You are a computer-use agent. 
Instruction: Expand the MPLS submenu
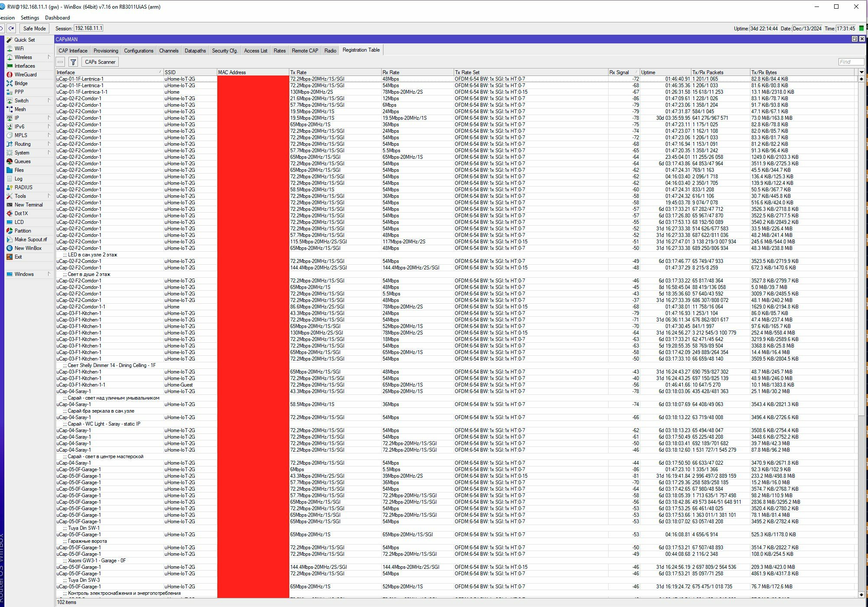point(49,135)
